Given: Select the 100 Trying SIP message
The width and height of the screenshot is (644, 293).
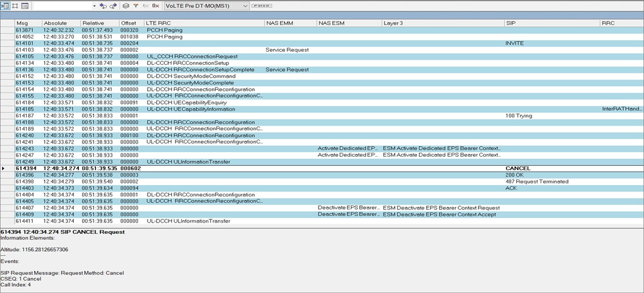Looking at the screenshot, I should point(518,115).
